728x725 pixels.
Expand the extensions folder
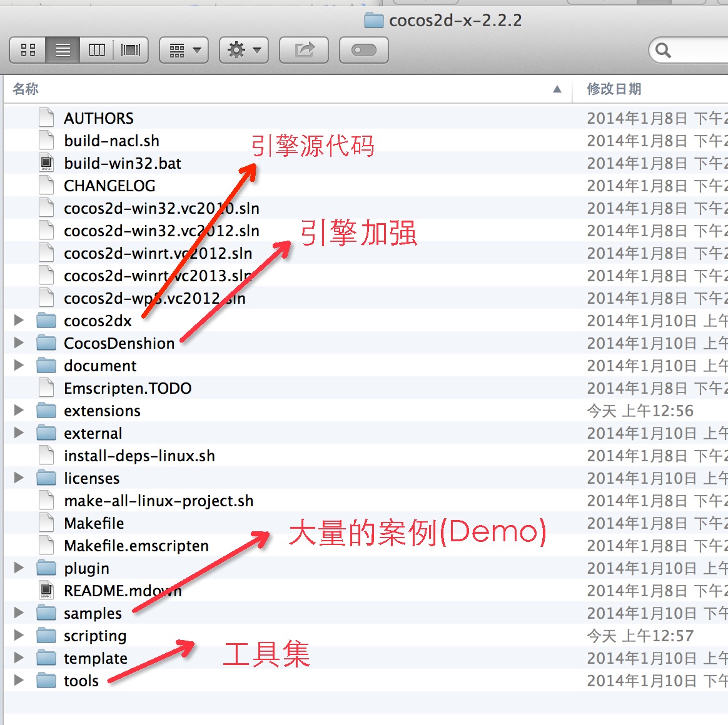pos(19,410)
